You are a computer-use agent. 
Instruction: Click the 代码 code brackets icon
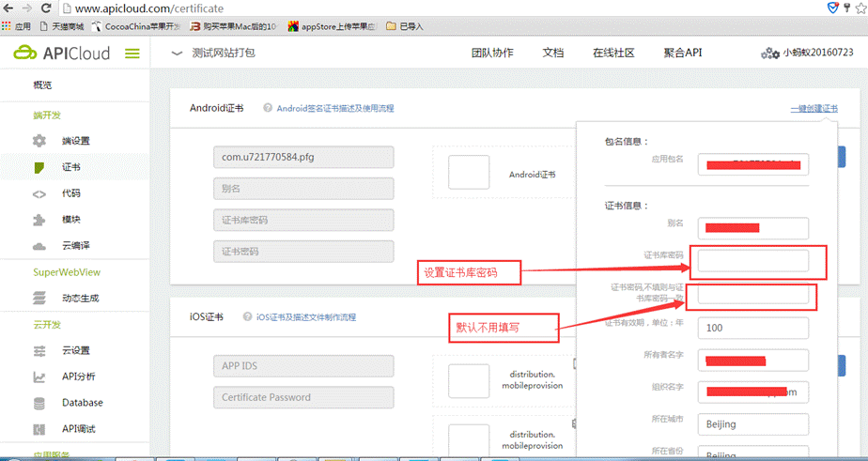(x=39, y=193)
